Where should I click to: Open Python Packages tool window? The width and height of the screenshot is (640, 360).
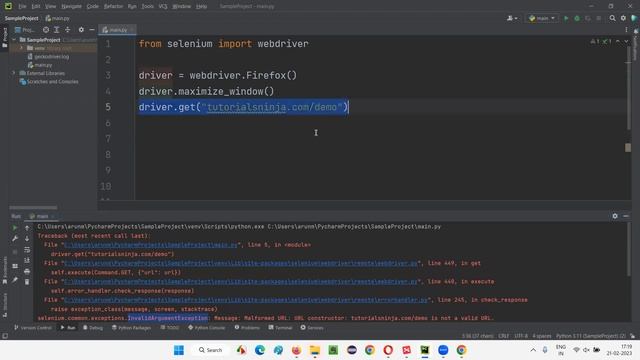tap(131, 327)
